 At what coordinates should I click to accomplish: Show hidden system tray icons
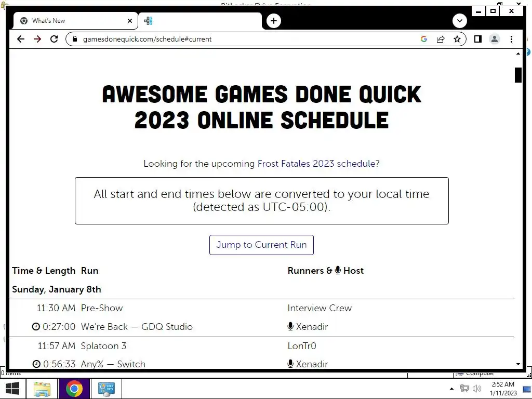(451, 389)
